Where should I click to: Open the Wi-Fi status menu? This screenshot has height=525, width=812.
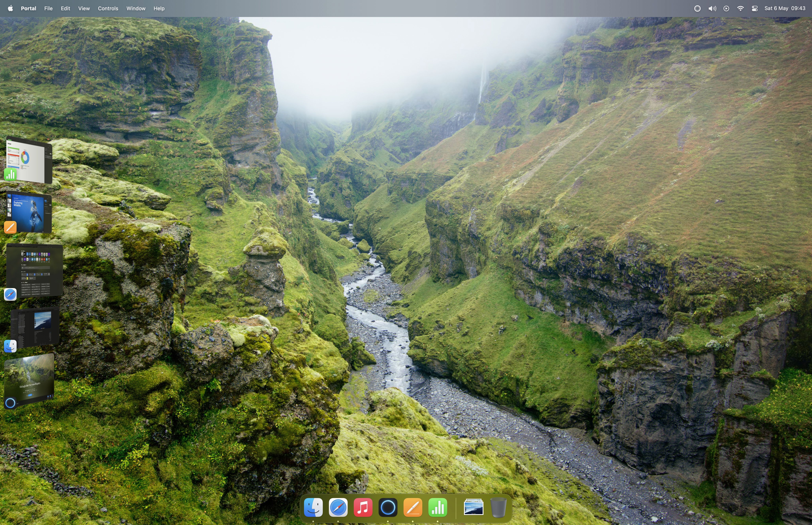(740, 8)
